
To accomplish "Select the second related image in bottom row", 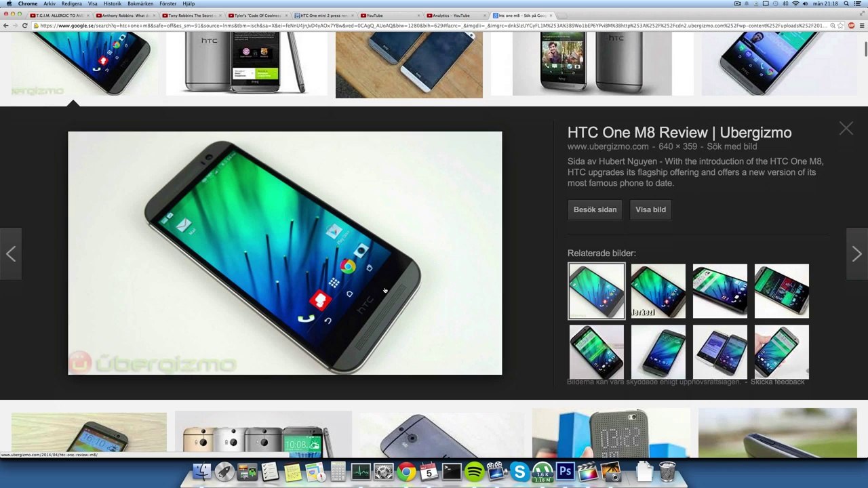I will (658, 352).
